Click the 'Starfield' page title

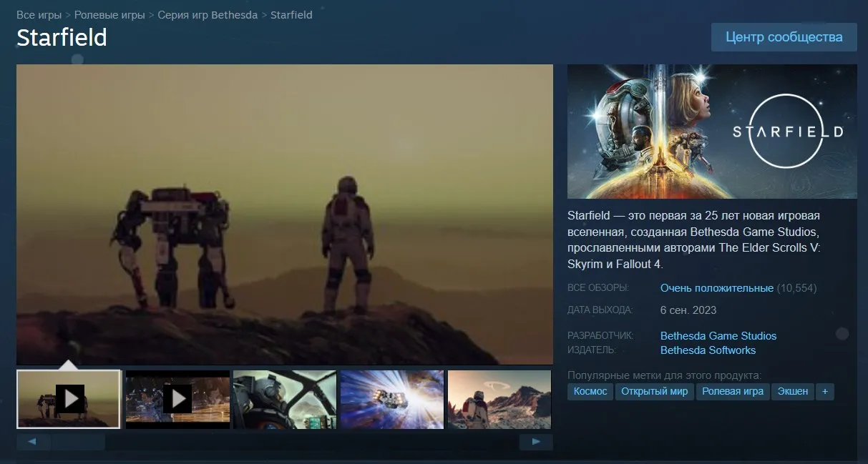pyautogui.click(x=62, y=37)
